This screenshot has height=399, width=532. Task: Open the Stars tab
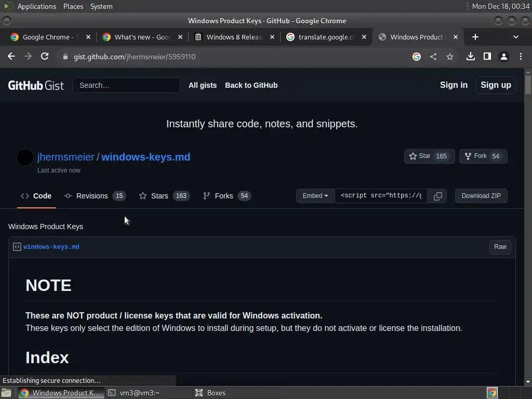pos(164,196)
